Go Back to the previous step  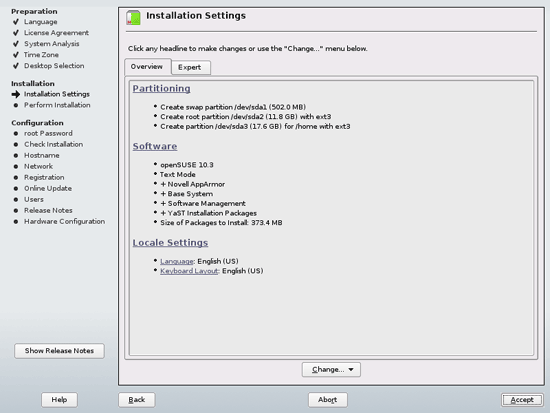137,400
